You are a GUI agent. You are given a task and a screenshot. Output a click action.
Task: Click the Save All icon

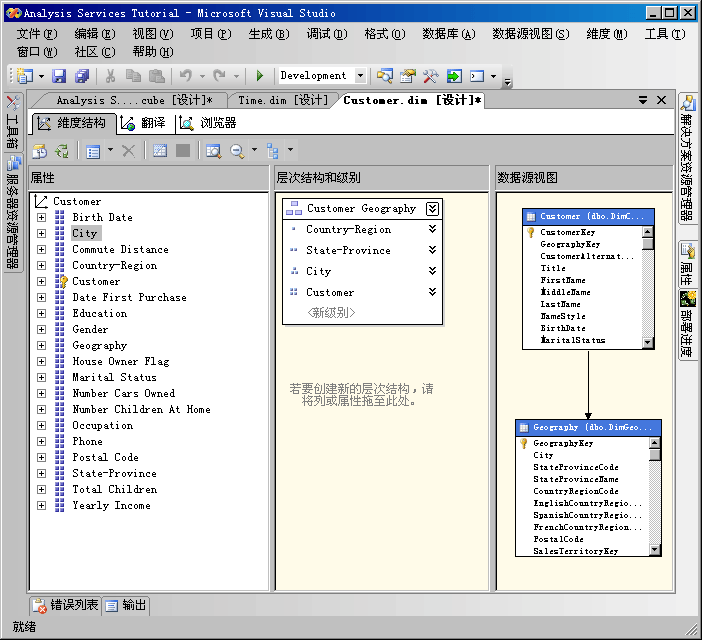(x=81, y=76)
